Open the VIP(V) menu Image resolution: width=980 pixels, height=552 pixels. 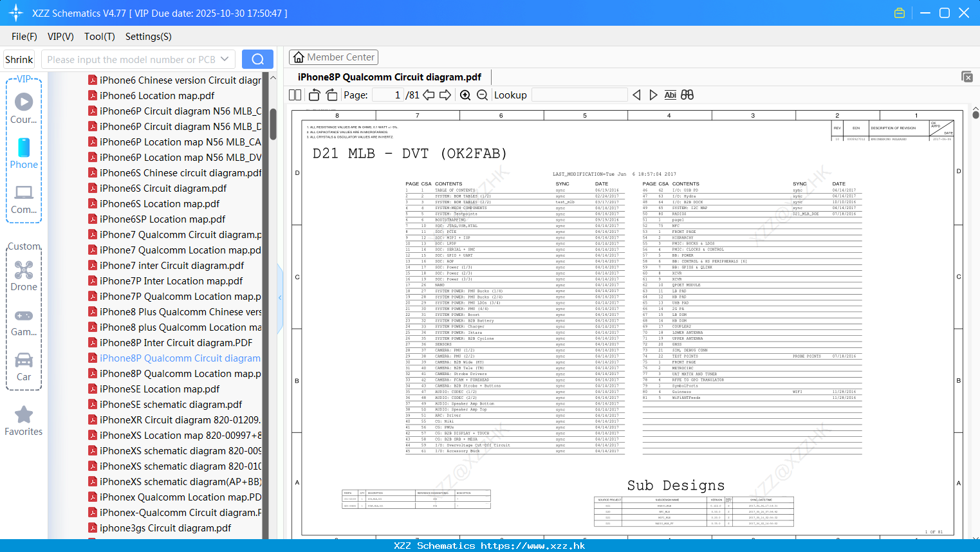click(60, 37)
